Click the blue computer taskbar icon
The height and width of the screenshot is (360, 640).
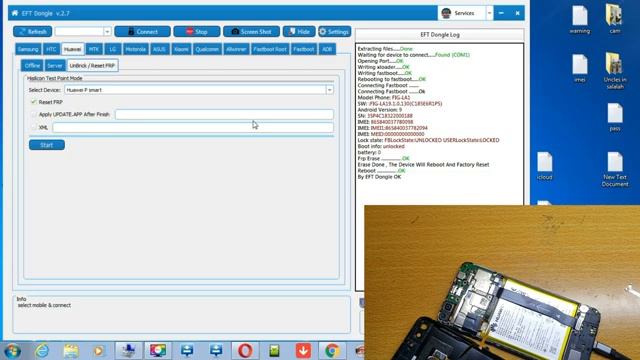129,351
